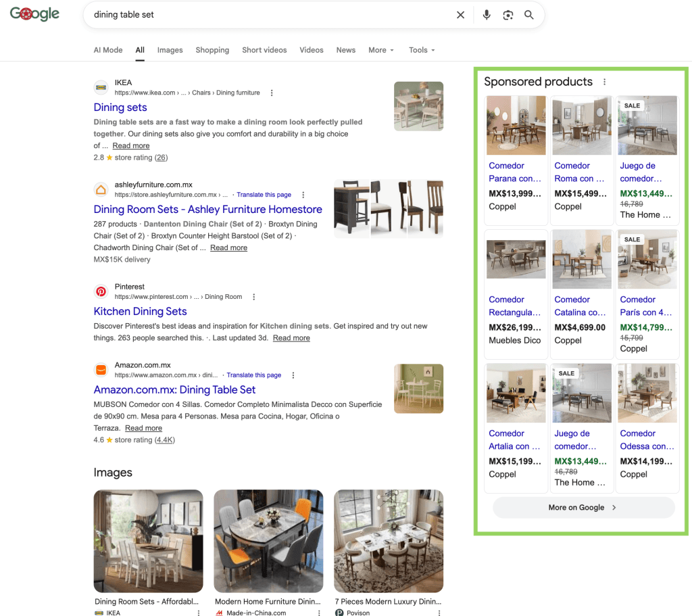Open Google Lens image search icon
692x616 pixels.
pos(508,15)
